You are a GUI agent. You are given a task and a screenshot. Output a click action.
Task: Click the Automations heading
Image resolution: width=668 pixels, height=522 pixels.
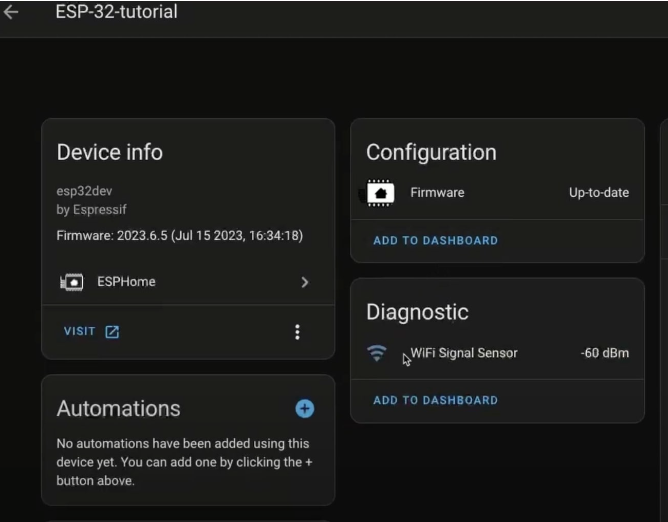click(118, 408)
